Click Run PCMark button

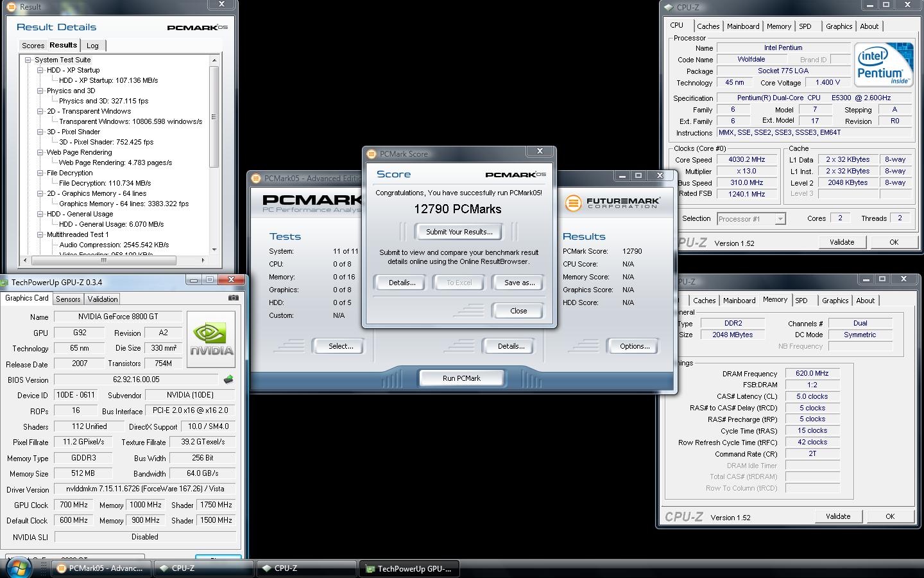[461, 378]
